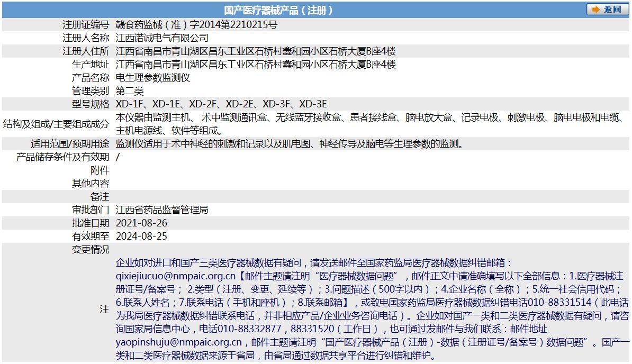This screenshot has height=364, width=632.
Task: Click composition text starting 本仪器由监测主机
Action: pyautogui.click(x=371, y=124)
